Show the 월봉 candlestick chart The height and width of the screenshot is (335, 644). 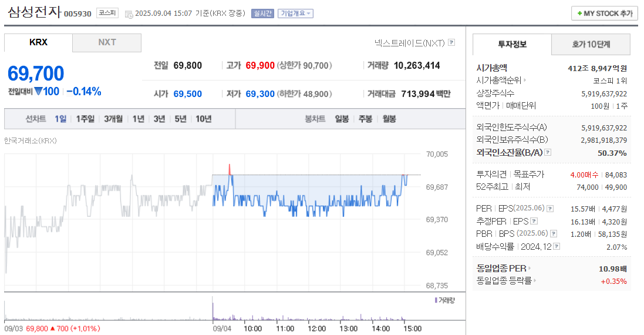click(x=389, y=119)
